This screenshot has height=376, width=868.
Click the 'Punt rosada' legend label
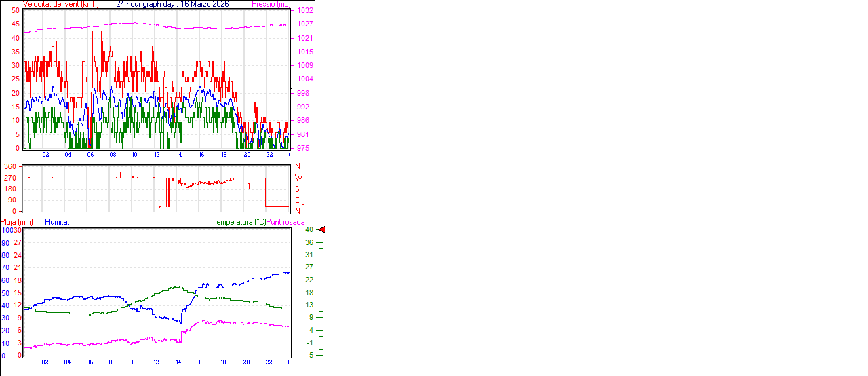[x=285, y=222]
